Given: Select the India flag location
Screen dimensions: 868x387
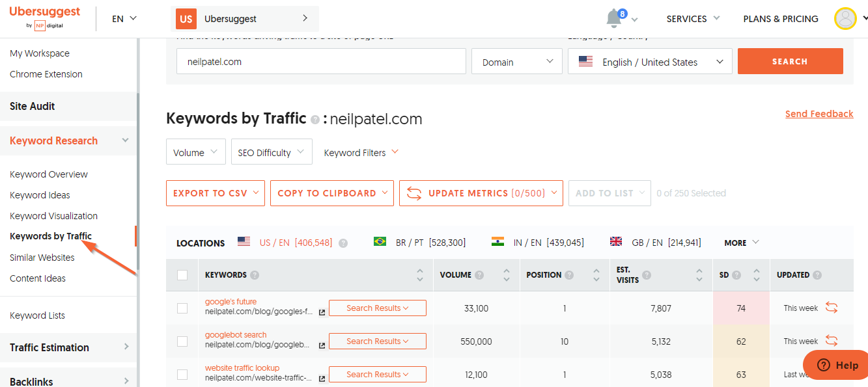Looking at the screenshot, I should [497, 242].
